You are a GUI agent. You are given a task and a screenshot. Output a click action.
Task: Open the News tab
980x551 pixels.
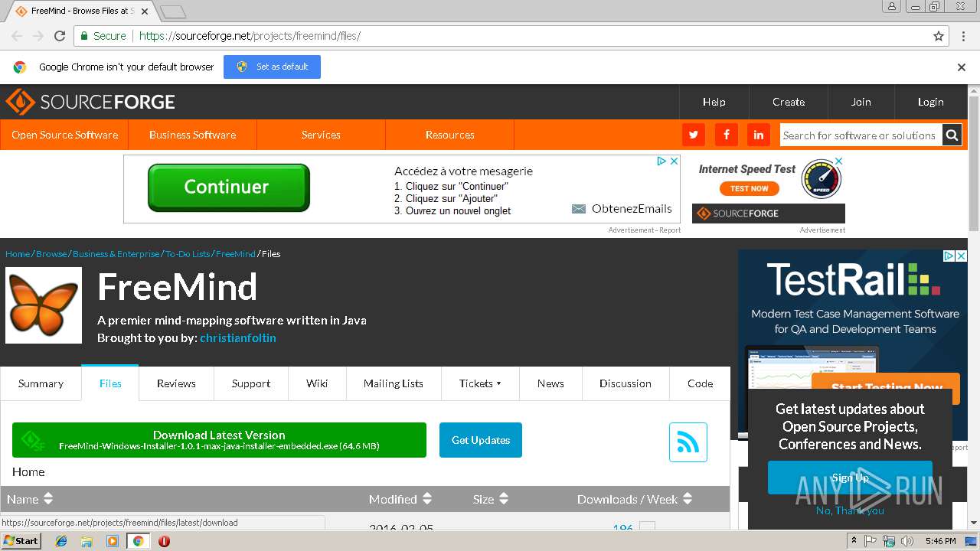[550, 383]
